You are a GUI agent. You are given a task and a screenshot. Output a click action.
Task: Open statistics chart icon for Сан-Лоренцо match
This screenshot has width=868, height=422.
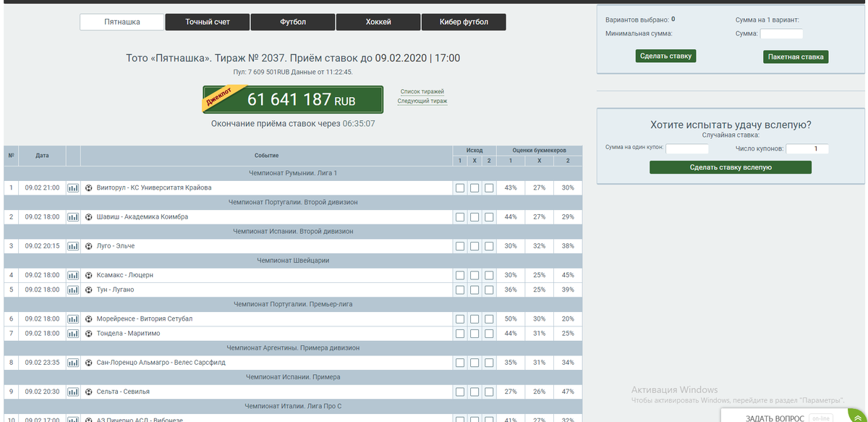coord(73,363)
